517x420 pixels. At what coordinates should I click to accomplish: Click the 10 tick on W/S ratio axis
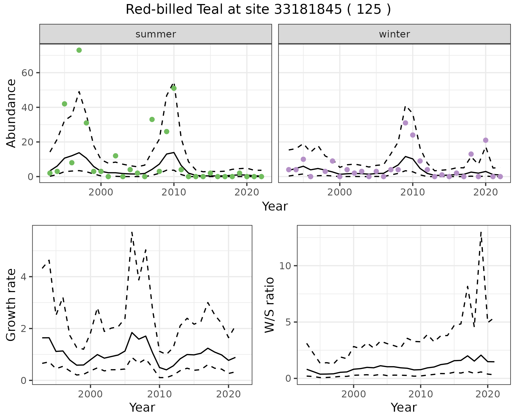(286, 266)
